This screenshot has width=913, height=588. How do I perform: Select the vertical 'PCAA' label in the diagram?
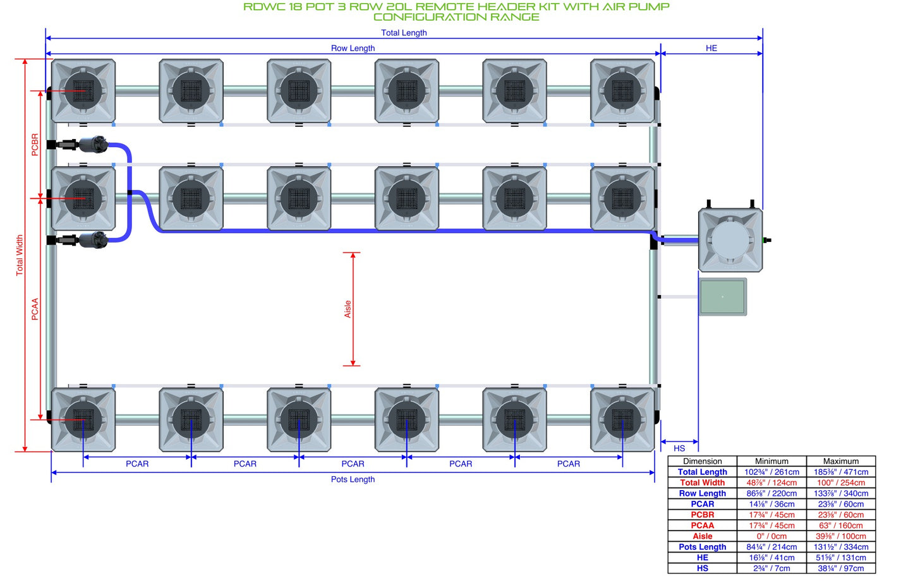coord(35,309)
